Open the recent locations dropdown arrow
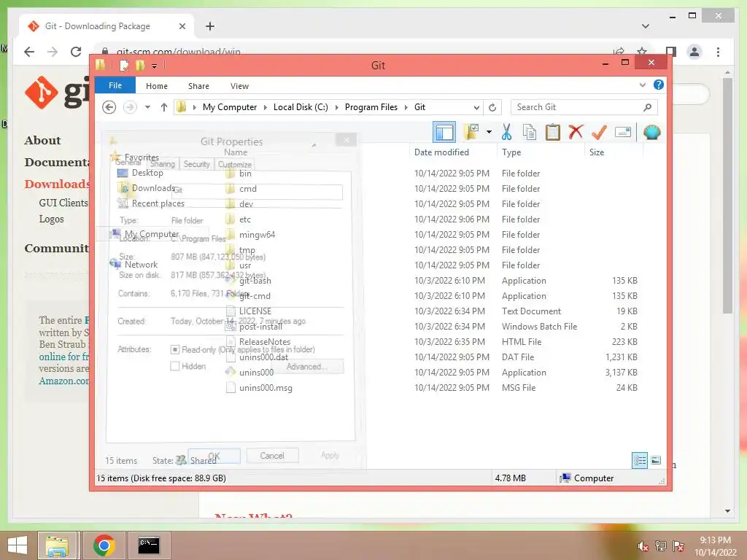This screenshot has width=747, height=560. pyautogui.click(x=147, y=107)
